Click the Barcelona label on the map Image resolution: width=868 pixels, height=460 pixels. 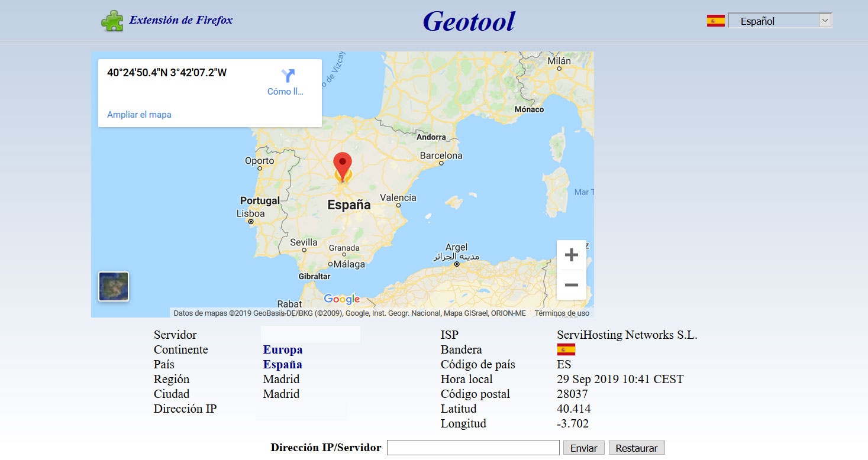pos(441,156)
